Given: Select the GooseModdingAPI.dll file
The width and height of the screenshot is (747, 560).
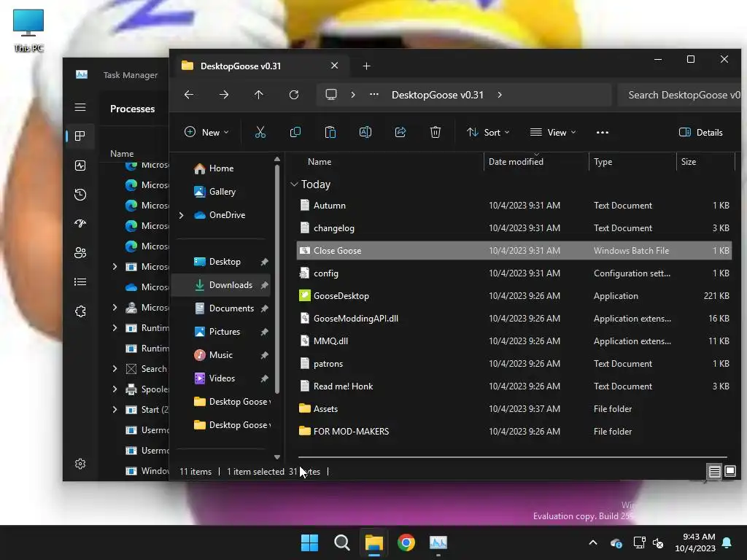Looking at the screenshot, I should coord(514,319).
